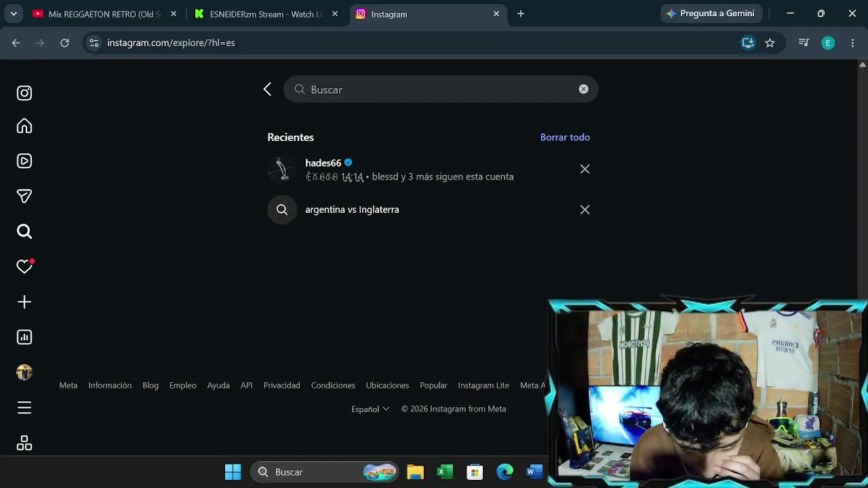Launch Microsoft Edge from the taskbar
The height and width of the screenshot is (488, 868).
coord(505,472)
